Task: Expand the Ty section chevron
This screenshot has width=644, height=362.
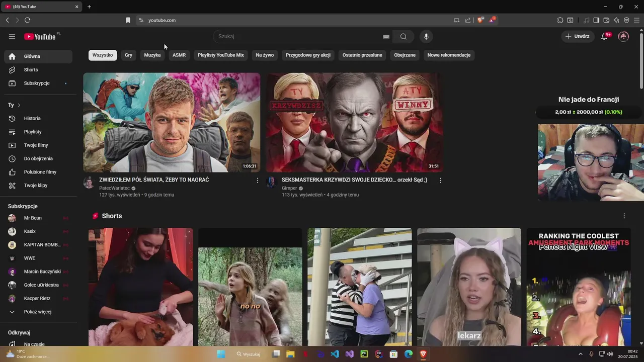Action: click(x=19, y=105)
